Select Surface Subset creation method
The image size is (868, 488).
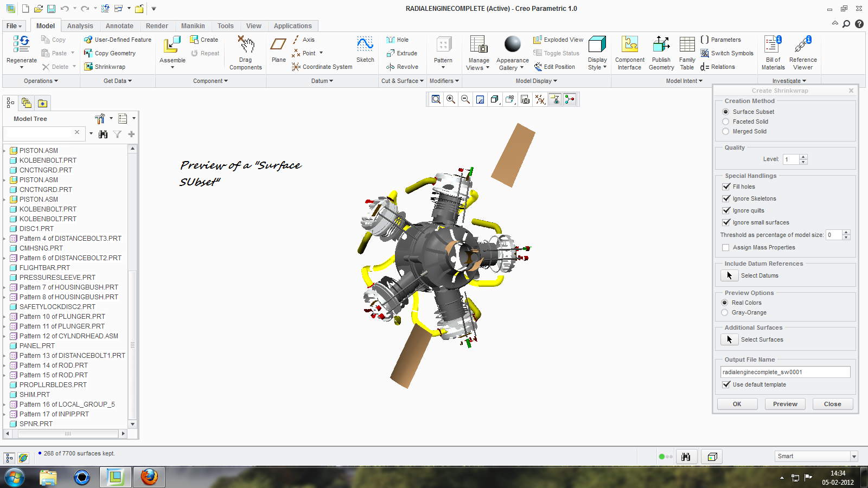[x=726, y=112]
